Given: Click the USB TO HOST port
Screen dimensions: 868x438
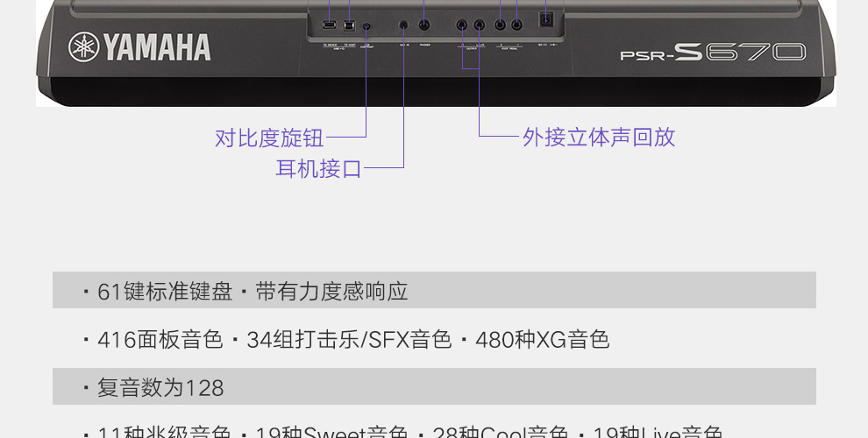Looking at the screenshot, I should (349, 25).
